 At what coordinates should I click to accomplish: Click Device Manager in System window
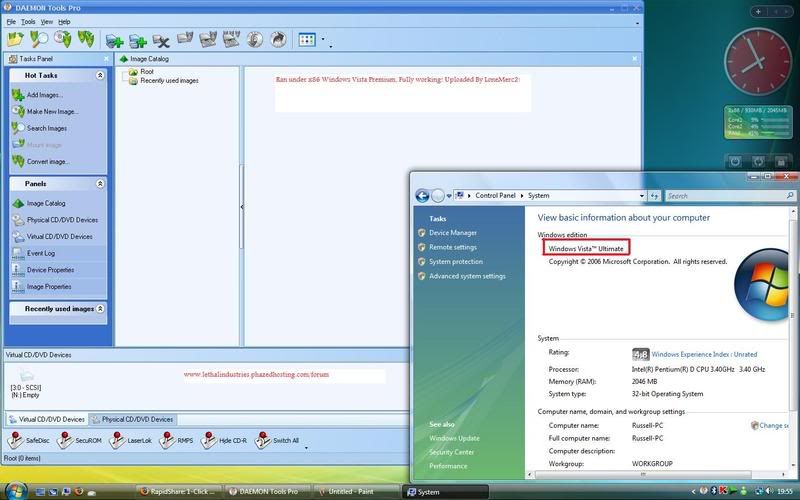(453, 233)
